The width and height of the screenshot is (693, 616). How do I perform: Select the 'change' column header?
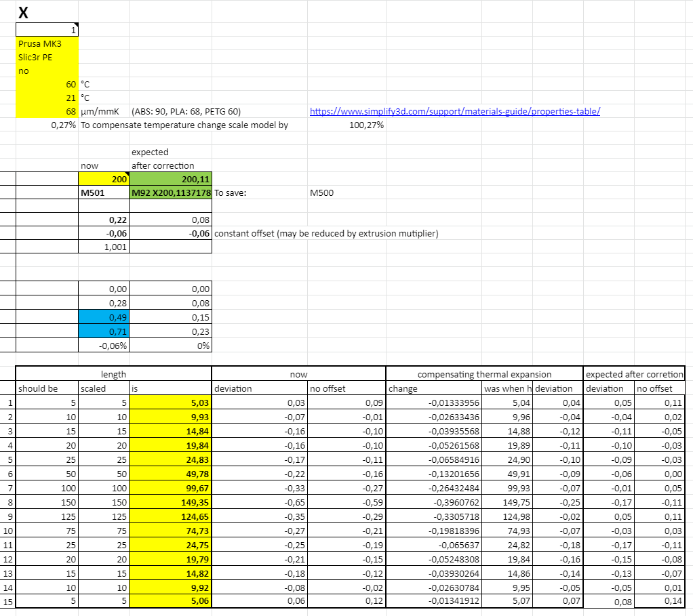(434, 388)
